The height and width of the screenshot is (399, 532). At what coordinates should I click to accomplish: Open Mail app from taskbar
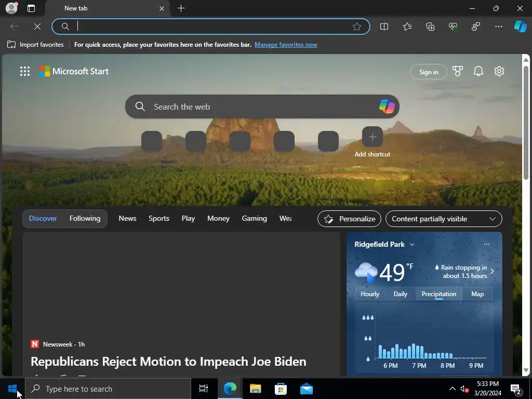(x=307, y=389)
